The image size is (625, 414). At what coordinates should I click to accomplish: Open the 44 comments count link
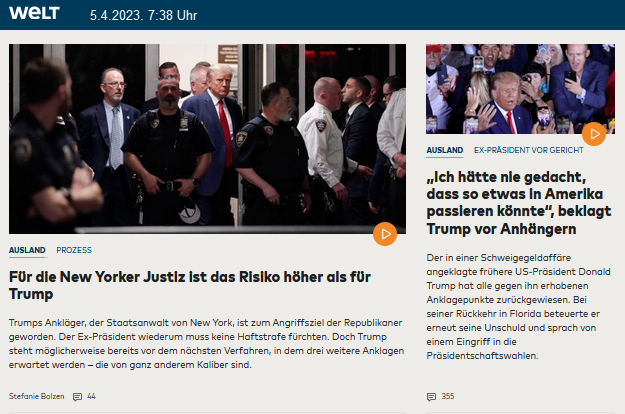click(x=91, y=397)
